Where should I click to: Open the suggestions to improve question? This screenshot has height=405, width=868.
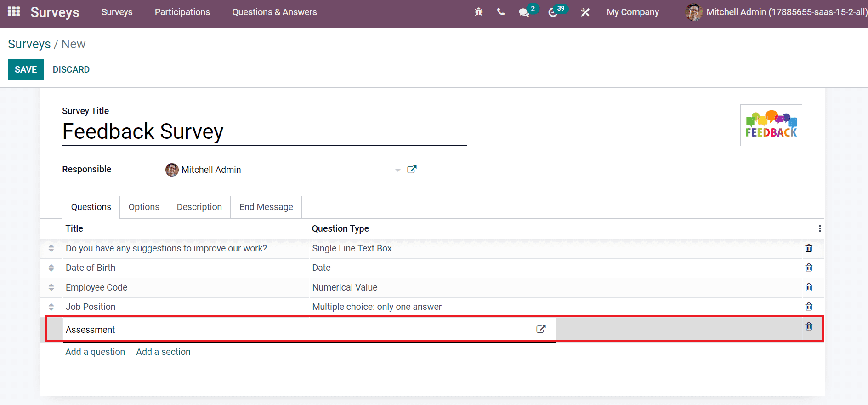pyautogui.click(x=166, y=248)
